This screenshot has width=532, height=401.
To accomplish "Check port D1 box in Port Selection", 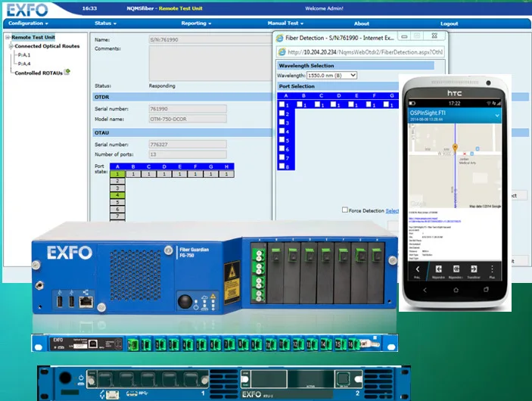I will click(333, 104).
